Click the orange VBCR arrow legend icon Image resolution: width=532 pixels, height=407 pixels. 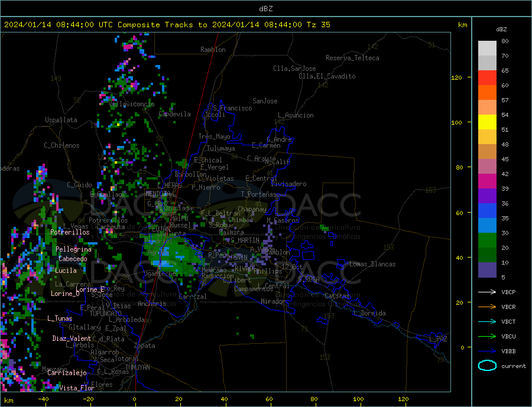click(x=487, y=307)
